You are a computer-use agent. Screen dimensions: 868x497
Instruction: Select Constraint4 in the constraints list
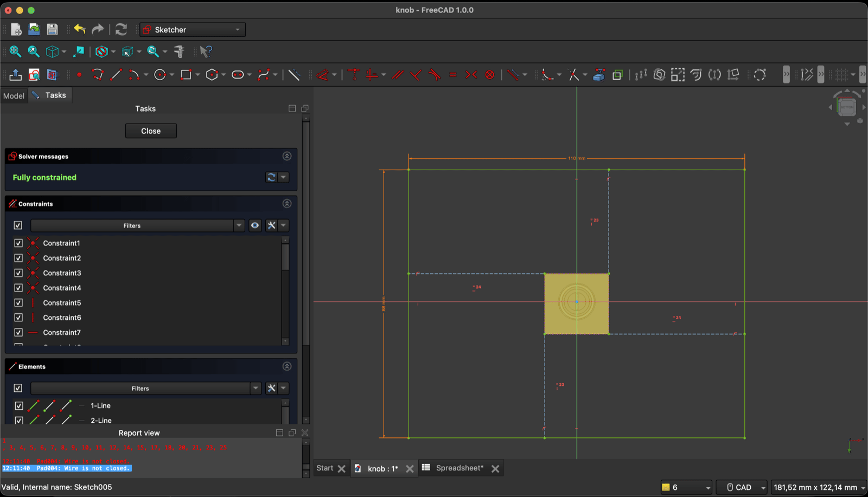[62, 288]
